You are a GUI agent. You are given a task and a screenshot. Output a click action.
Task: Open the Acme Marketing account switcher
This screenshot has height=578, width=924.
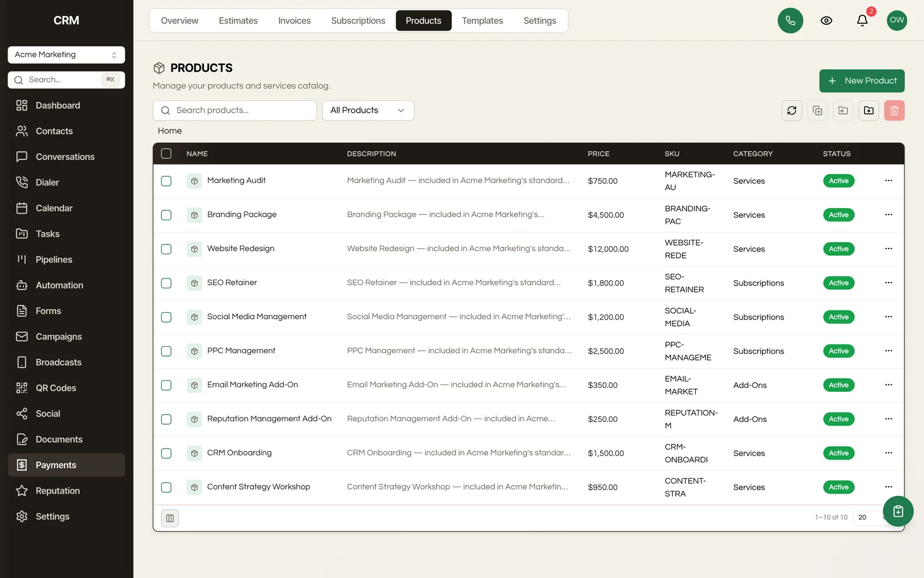pos(66,55)
